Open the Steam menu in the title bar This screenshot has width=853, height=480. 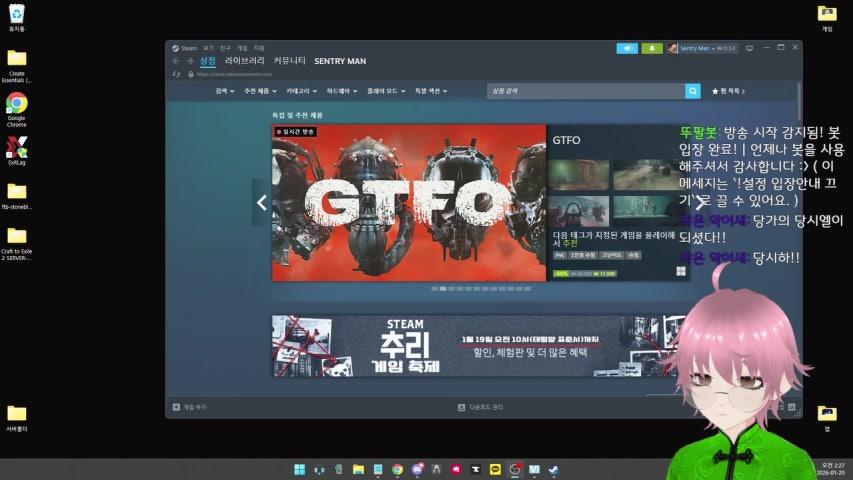click(188, 48)
